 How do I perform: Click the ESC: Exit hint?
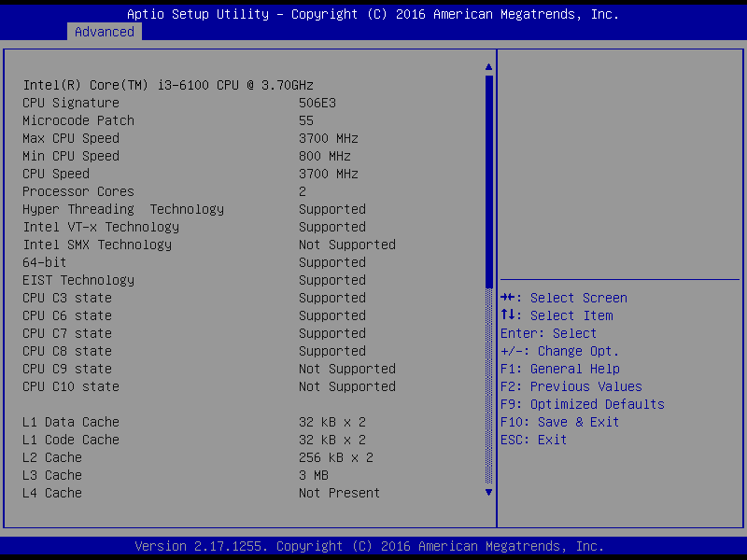point(534,440)
